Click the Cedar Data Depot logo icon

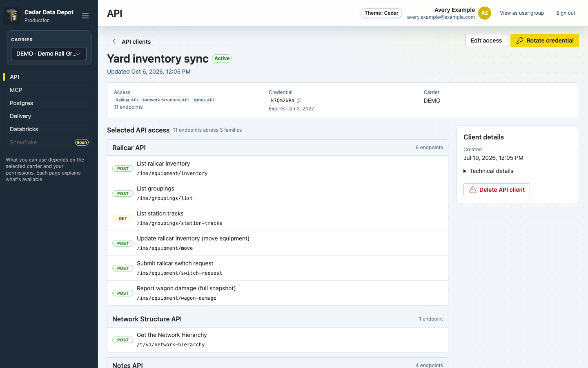[x=12, y=16]
